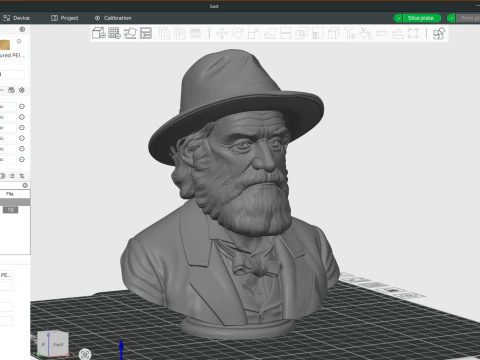The width and height of the screenshot is (480, 360).
Task: Click the process list compare icon
Action: click(12, 176)
